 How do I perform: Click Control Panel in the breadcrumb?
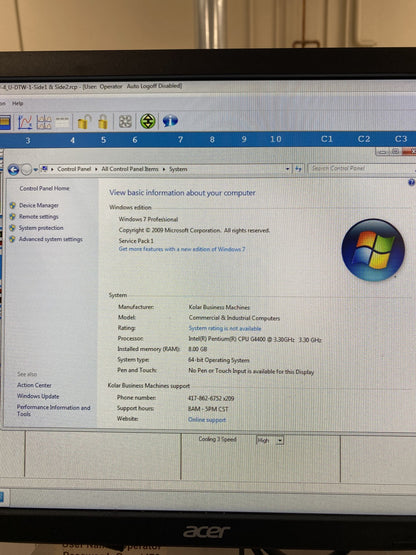pyautogui.click(x=74, y=169)
